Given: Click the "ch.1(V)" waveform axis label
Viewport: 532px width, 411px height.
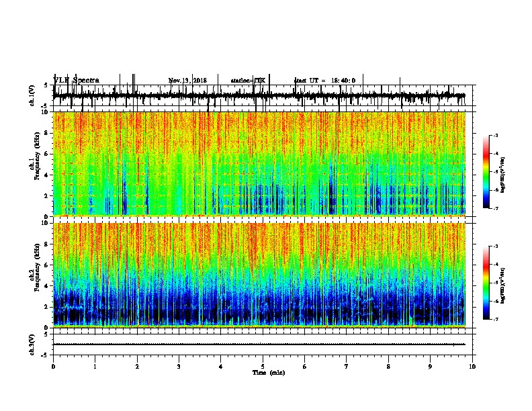Looking at the screenshot, I should 32,95.
